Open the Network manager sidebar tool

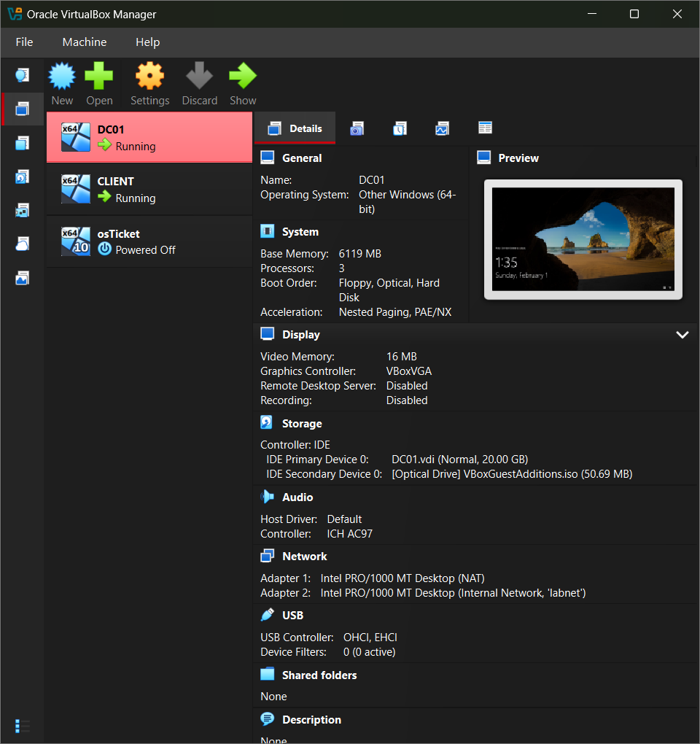click(x=23, y=210)
